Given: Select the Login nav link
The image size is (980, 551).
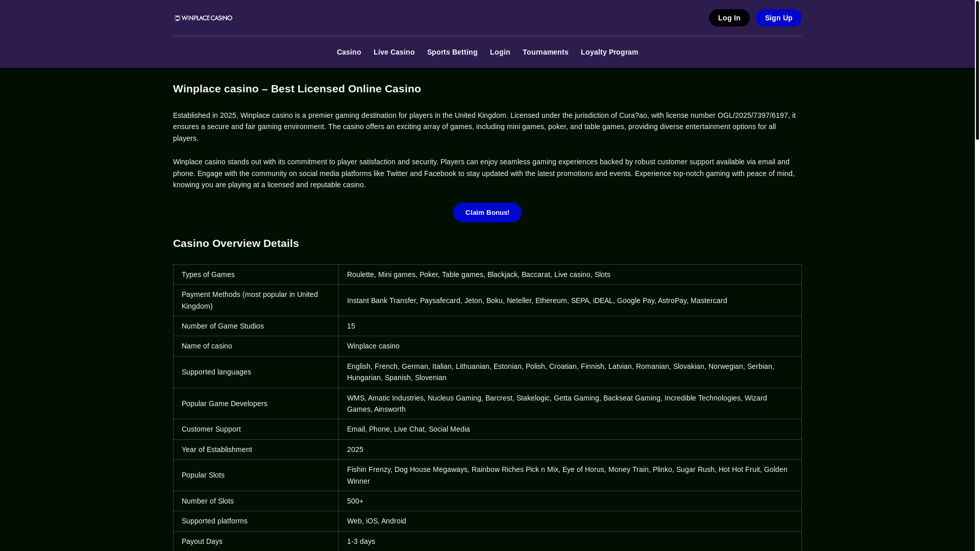Looking at the screenshot, I should point(500,52).
